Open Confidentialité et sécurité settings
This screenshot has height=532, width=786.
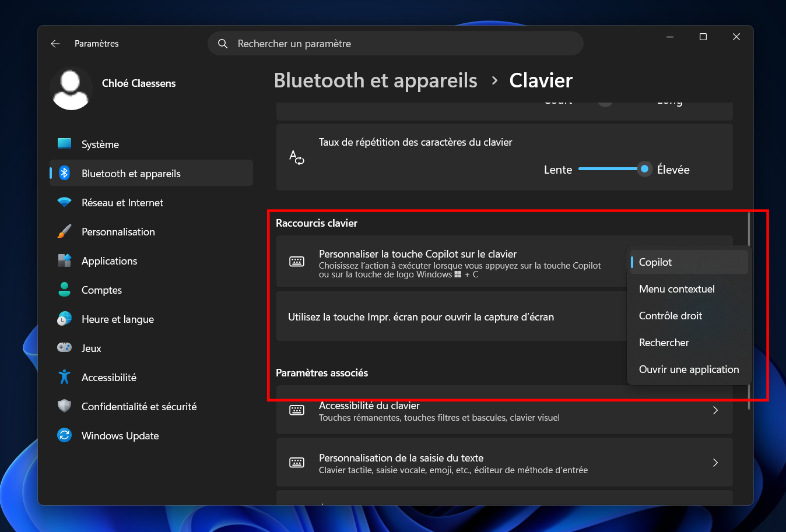tap(152, 406)
